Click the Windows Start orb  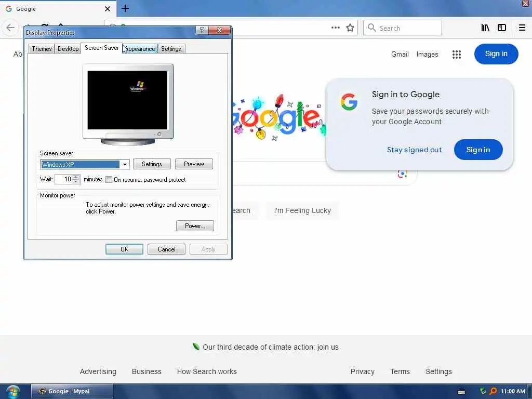pos(12,392)
